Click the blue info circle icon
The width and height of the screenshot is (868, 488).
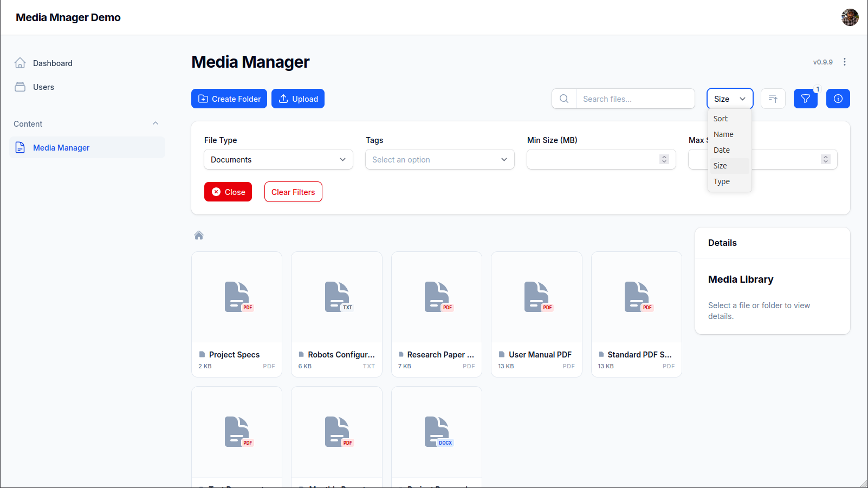click(x=838, y=99)
